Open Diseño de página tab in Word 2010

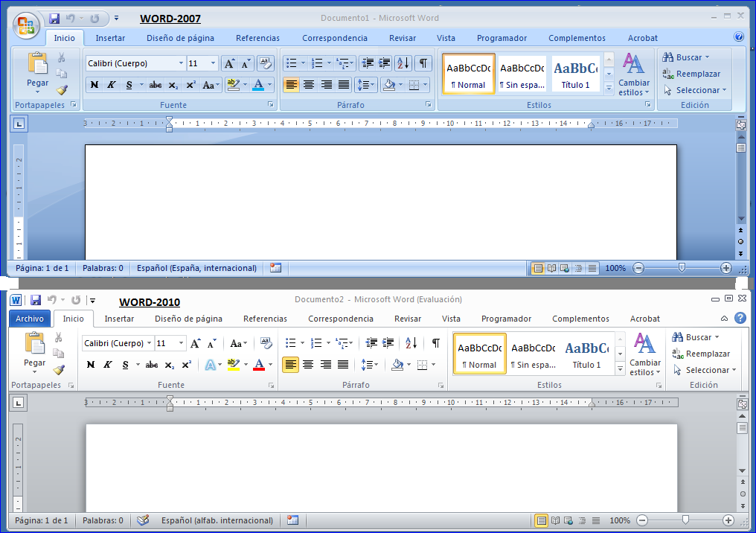point(188,319)
